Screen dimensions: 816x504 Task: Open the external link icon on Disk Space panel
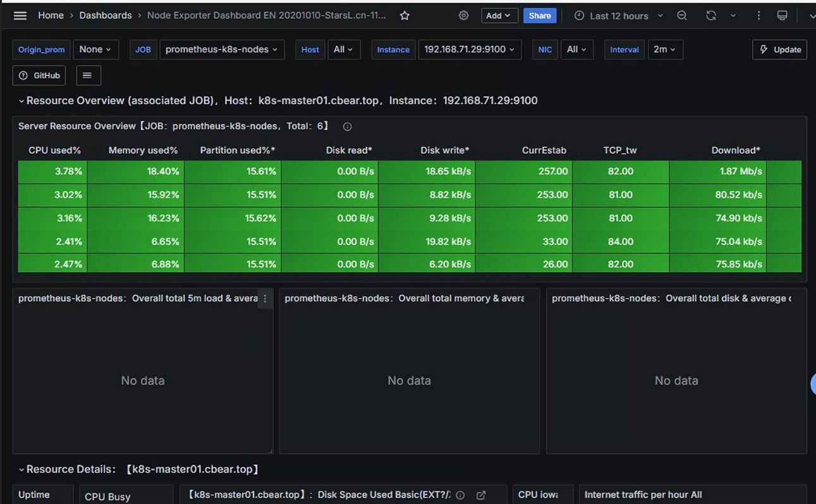481,495
